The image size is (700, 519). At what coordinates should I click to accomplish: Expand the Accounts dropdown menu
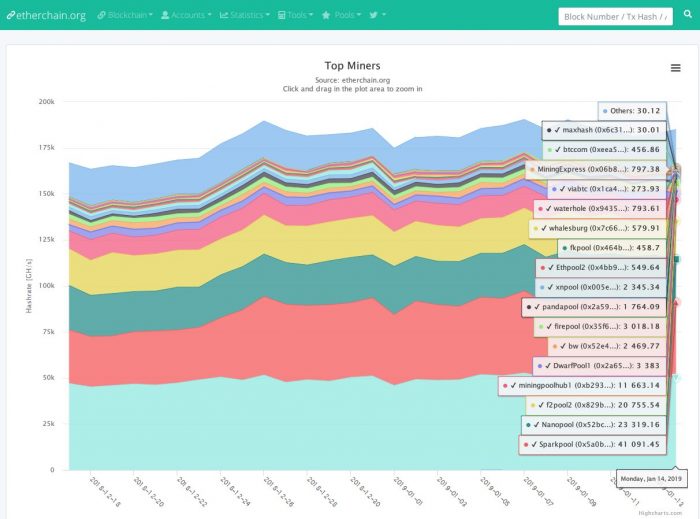click(x=186, y=15)
